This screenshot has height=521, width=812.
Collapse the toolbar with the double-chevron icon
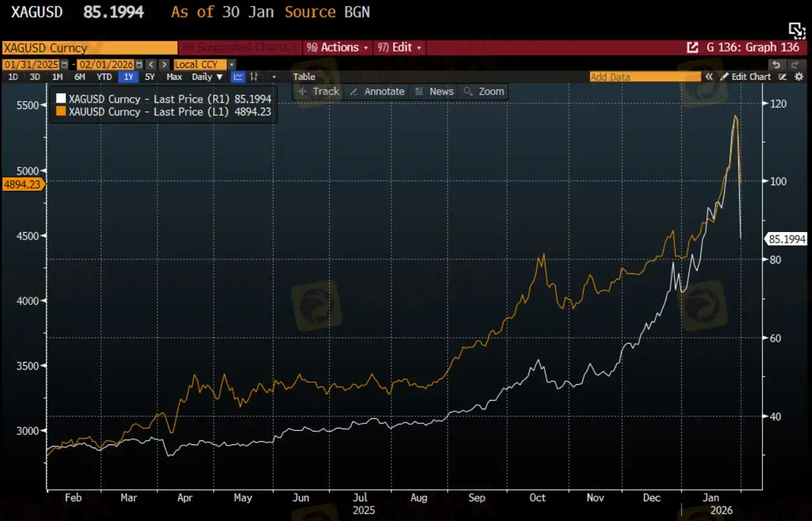pos(709,77)
